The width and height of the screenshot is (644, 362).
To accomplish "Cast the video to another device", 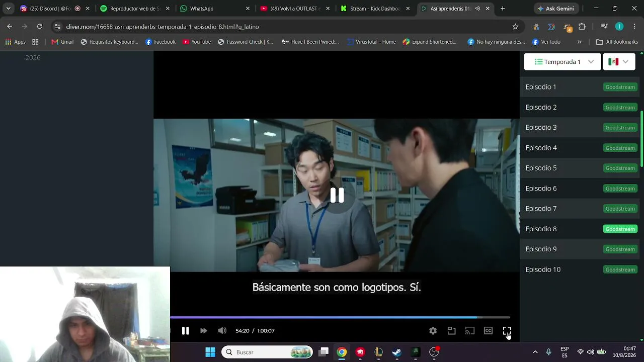I will 470,331.
